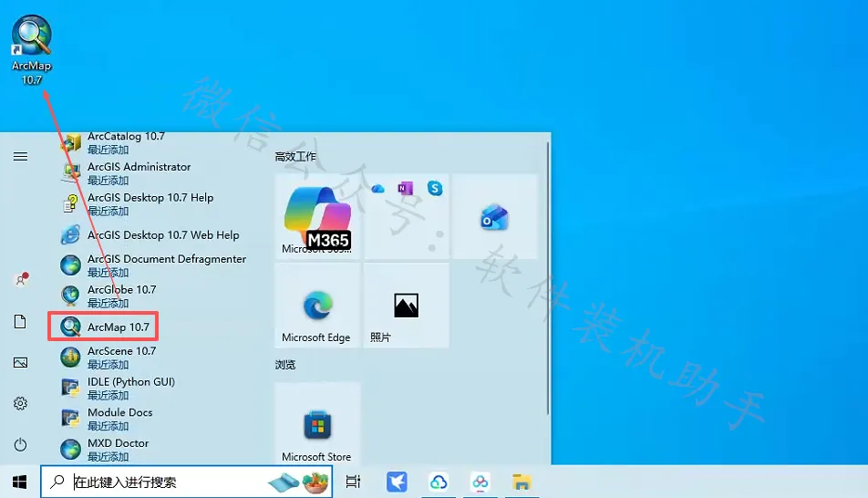Click the Start menu vertical scrollbar
This screenshot has width=868, height=498.
point(548,277)
